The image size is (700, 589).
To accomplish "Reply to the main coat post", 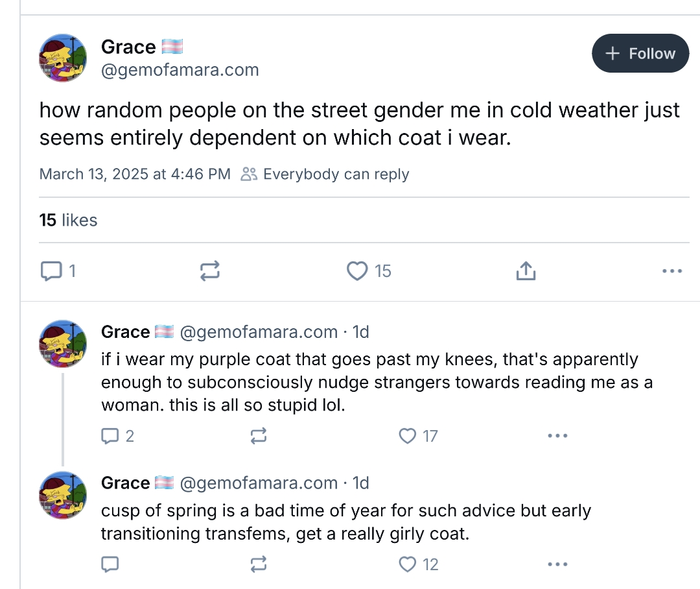I will click(x=51, y=270).
